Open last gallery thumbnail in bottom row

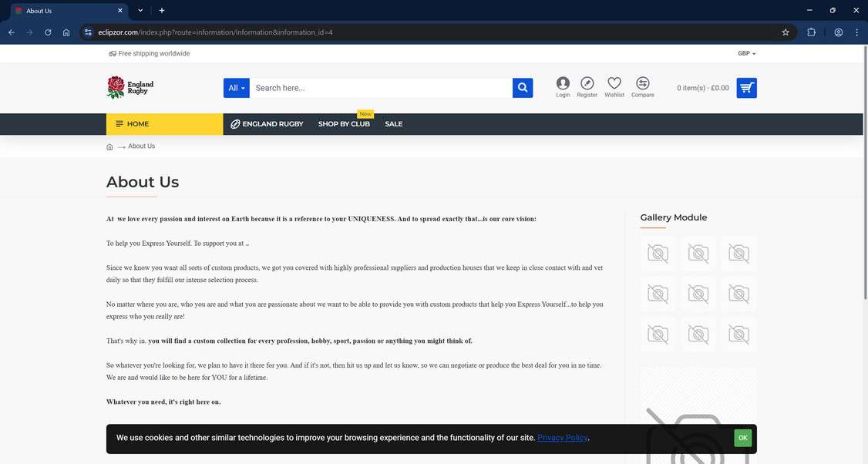[738, 335]
